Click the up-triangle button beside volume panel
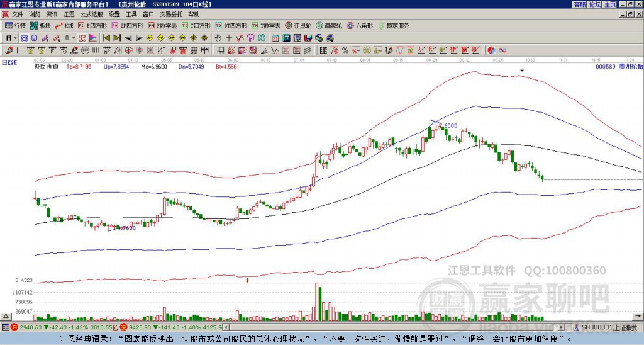The image size is (644, 345). (x=5, y=316)
